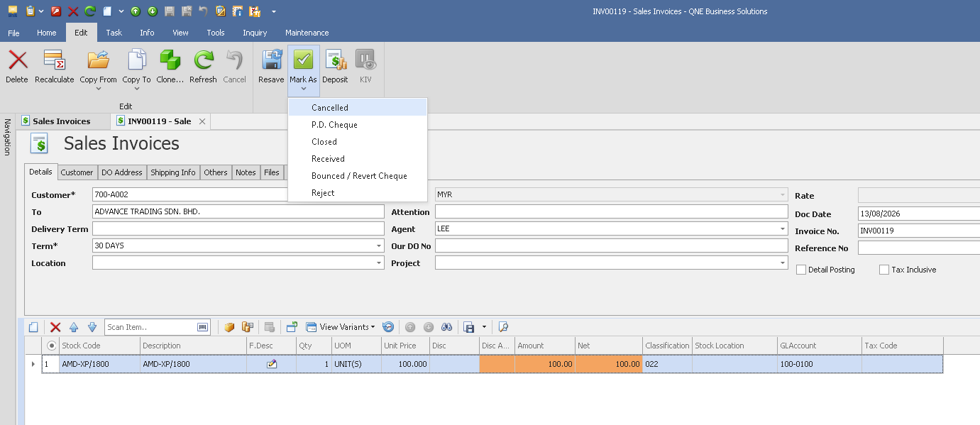Click the red delete row icon in grid toolbar
980x425 pixels.
[x=55, y=327]
